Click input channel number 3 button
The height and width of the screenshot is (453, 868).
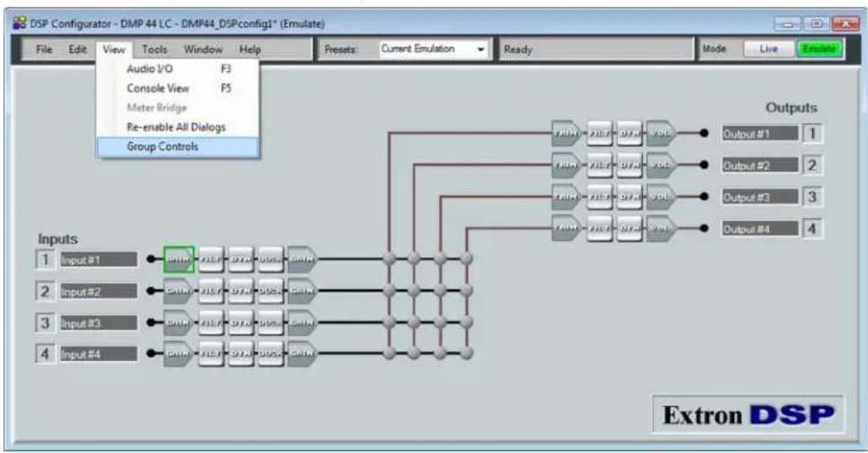click(x=45, y=323)
